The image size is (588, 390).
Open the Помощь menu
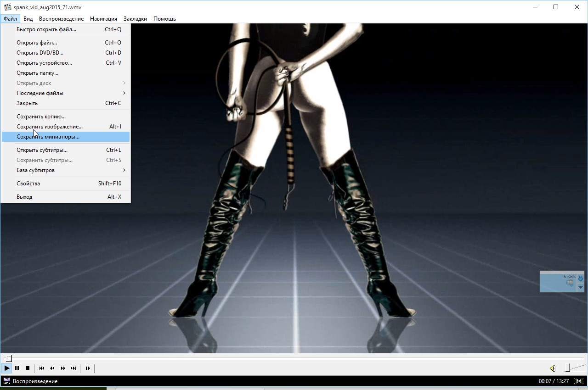164,19
